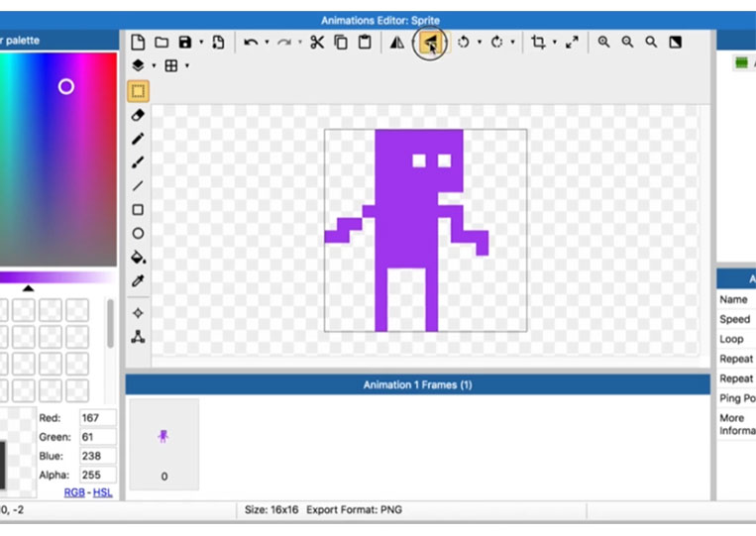Click the RGB link
The width and height of the screenshot is (756, 536).
coord(74,492)
